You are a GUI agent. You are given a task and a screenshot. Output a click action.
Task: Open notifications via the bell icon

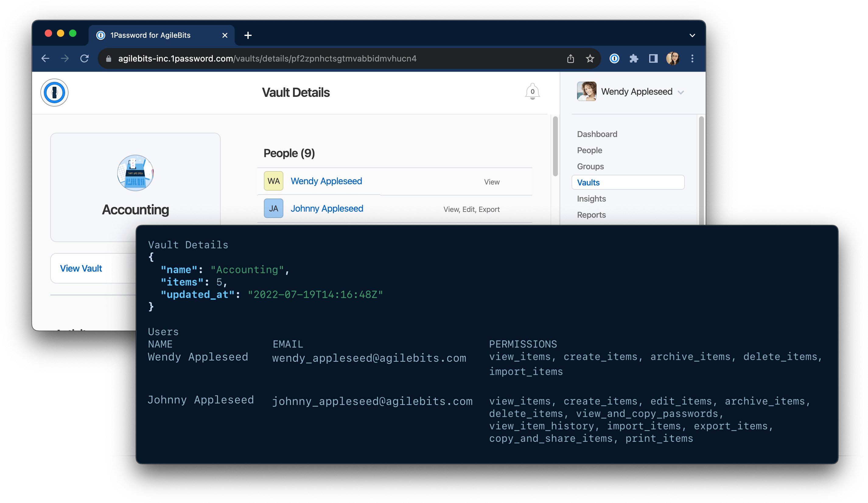tap(532, 91)
